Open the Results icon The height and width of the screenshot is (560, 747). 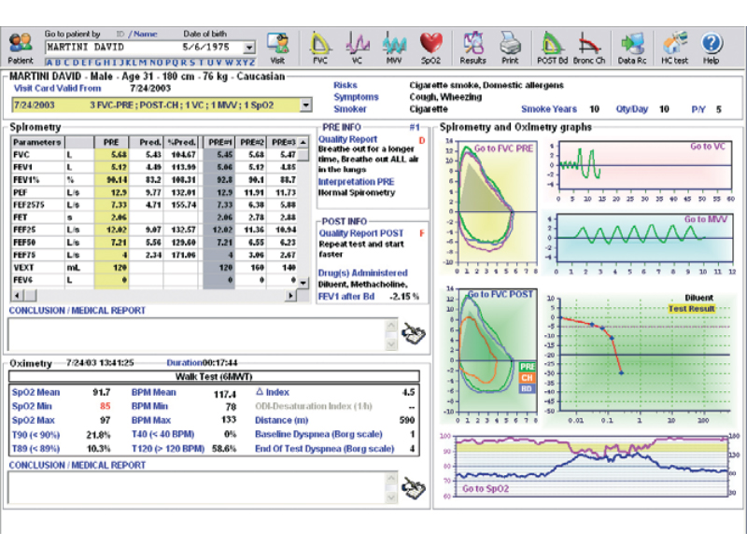pos(472,48)
